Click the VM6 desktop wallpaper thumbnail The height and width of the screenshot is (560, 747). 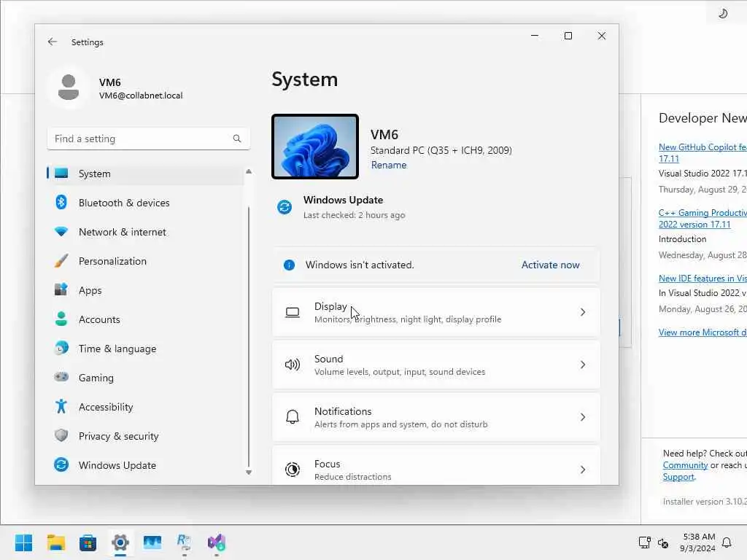pos(315,147)
